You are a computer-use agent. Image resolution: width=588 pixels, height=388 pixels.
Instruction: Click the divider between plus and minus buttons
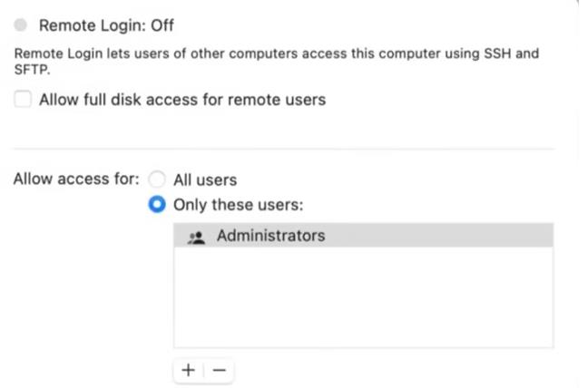(203, 370)
